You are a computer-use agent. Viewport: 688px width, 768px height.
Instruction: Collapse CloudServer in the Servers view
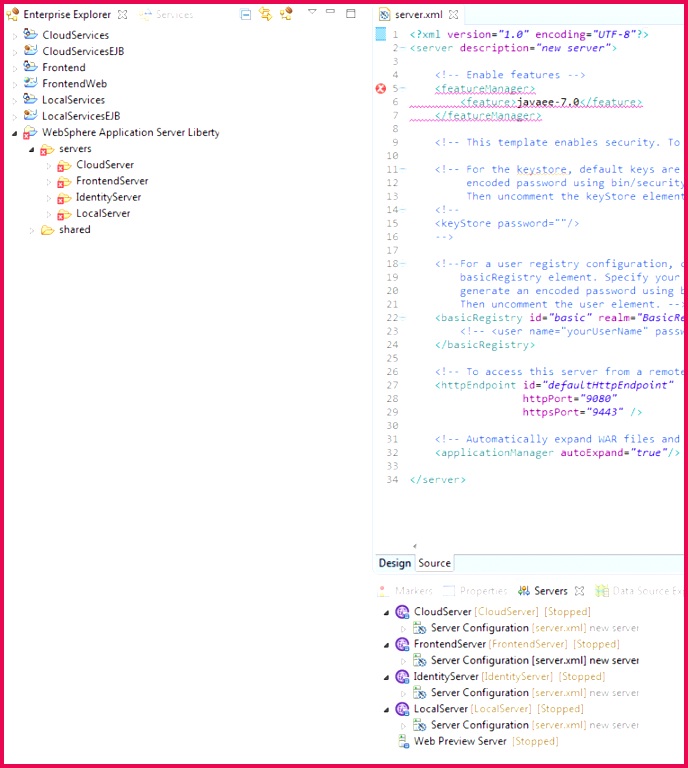(386, 612)
